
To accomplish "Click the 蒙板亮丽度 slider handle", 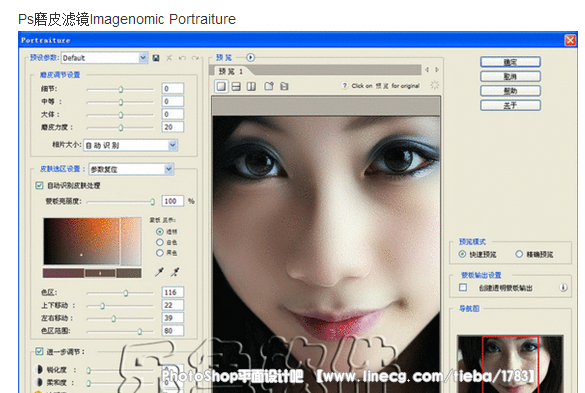I will point(153,202).
